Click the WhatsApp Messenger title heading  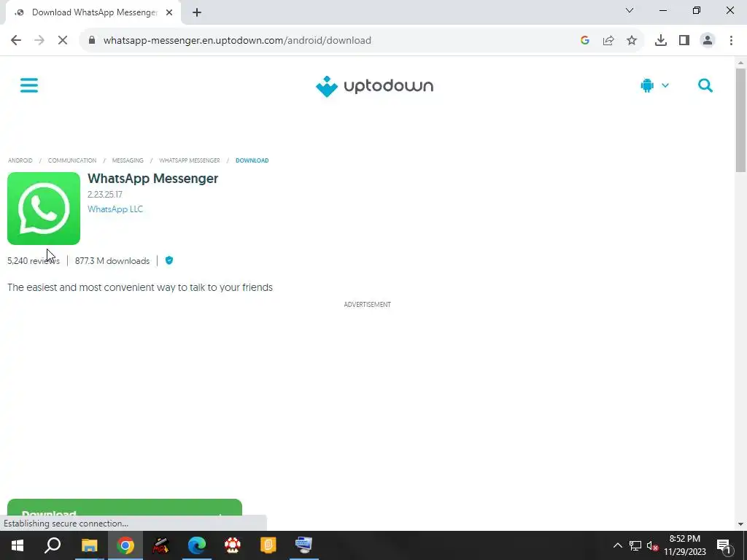click(153, 179)
